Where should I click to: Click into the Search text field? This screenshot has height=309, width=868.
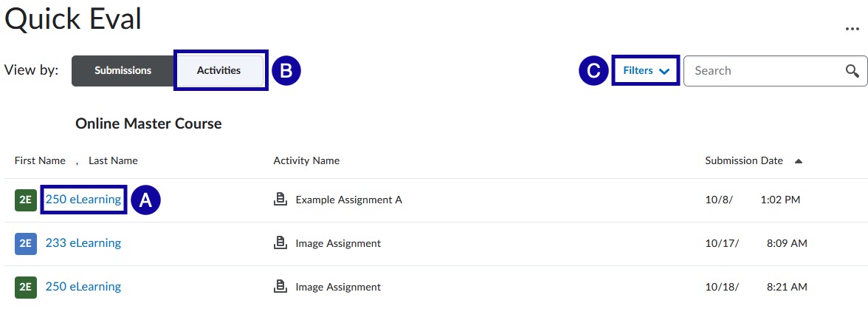pyautogui.click(x=764, y=71)
